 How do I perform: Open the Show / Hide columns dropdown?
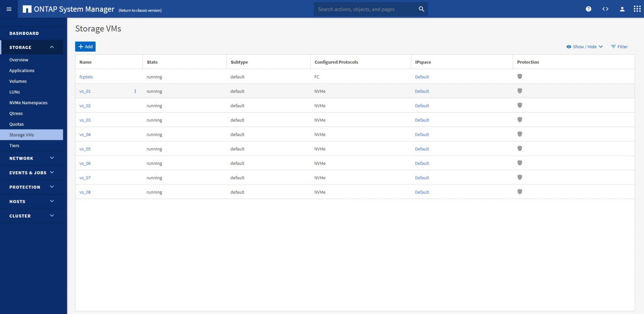584,47
